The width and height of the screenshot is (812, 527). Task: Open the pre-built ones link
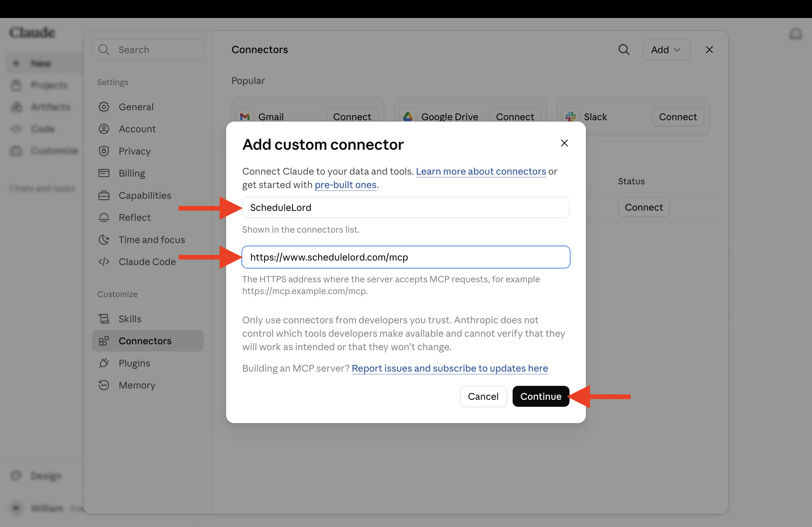coord(345,185)
